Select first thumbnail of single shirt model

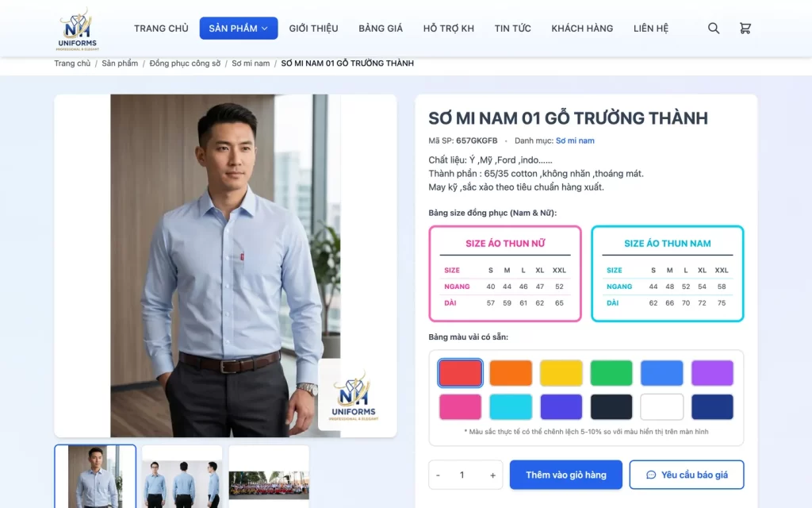(x=95, y=476)
